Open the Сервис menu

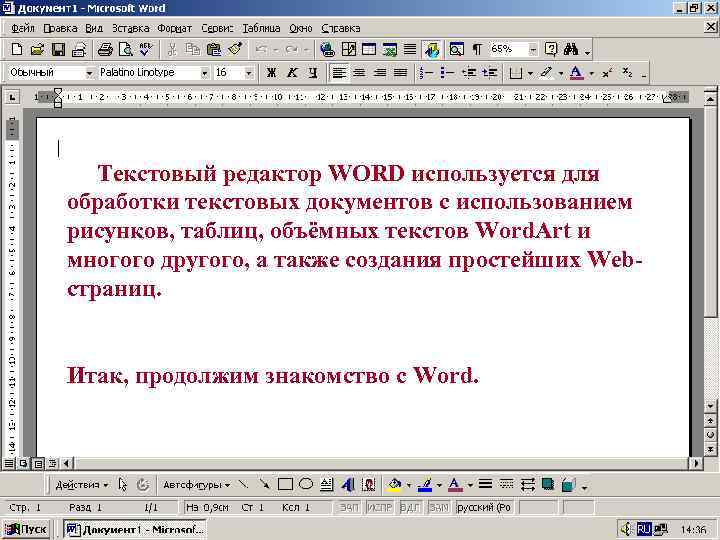point(217,28)
